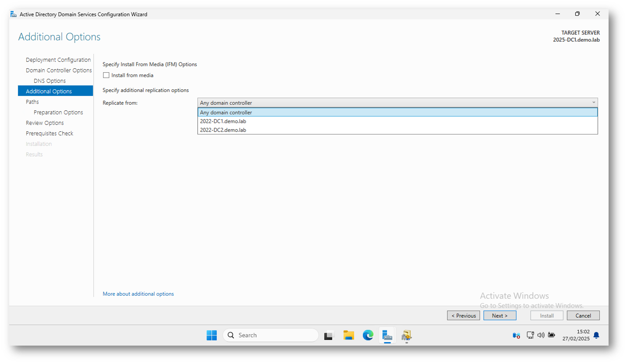Open Microsoft Edge from the taskbar

pyautogui.click(x=368, y=336)
